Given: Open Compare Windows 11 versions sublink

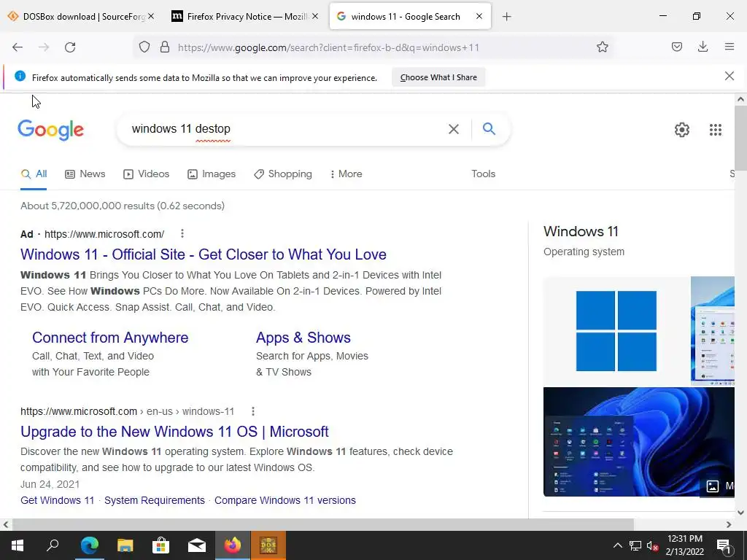Looking at the screenshot, I should click(285, 500).
